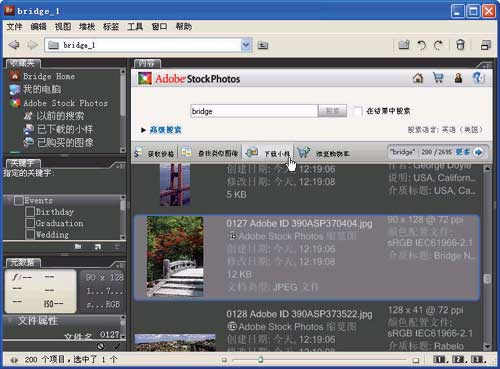Open the 编辑 menu
Viewport: 500px width, 369px height.
coord(38,27)
